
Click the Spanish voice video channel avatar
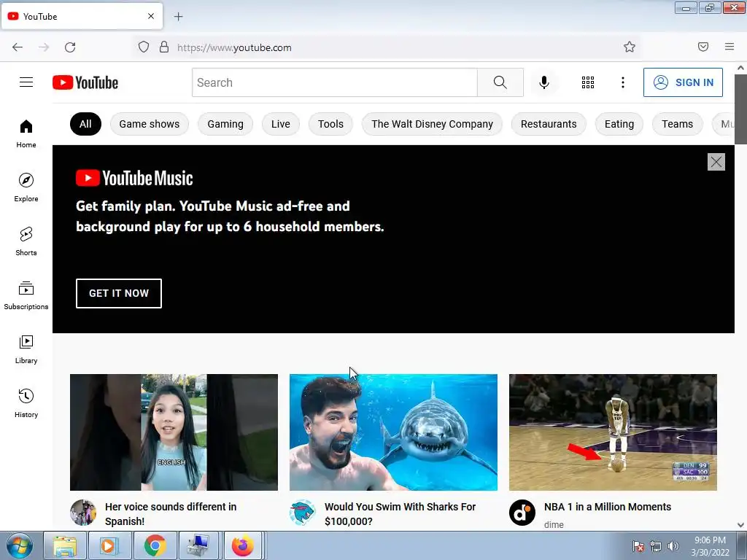pyautogui.click(x=83, y=513)
